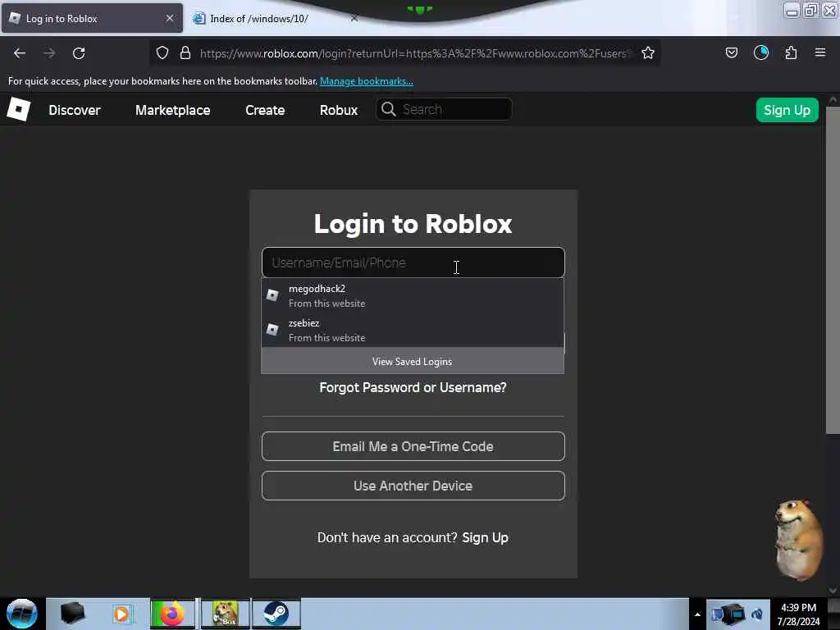Open the Manage bookmarks link
This screenshot has height=630, width=840.
click(x=367, y=81)
